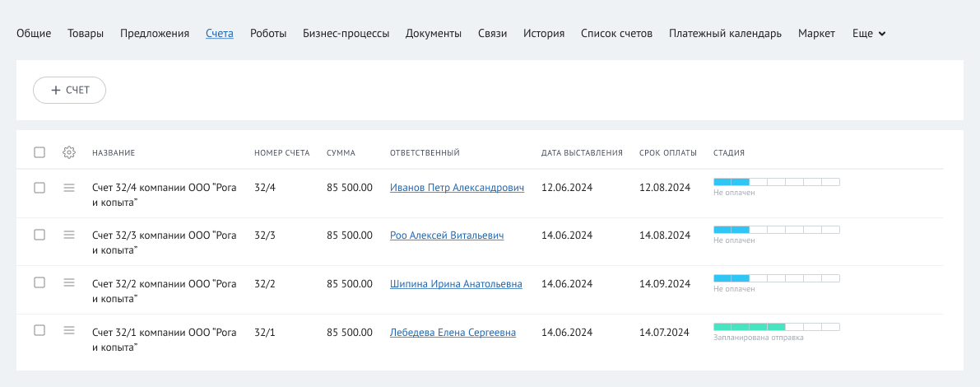The image size is (980, 387).
Task: Click the due date 14.07.2024
Action: [664, 333]
